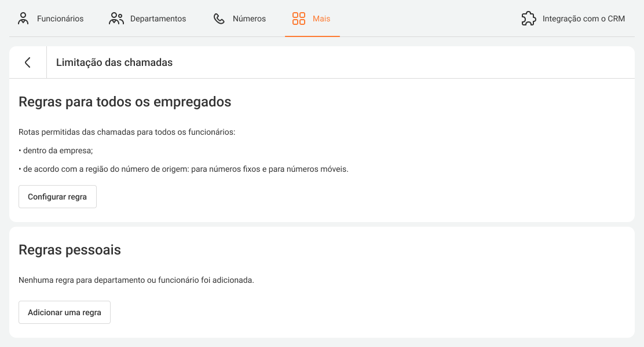Screen dimensions: 644x347
Task: Click the CRM puzzle piece icon
Action: point(529,19)
